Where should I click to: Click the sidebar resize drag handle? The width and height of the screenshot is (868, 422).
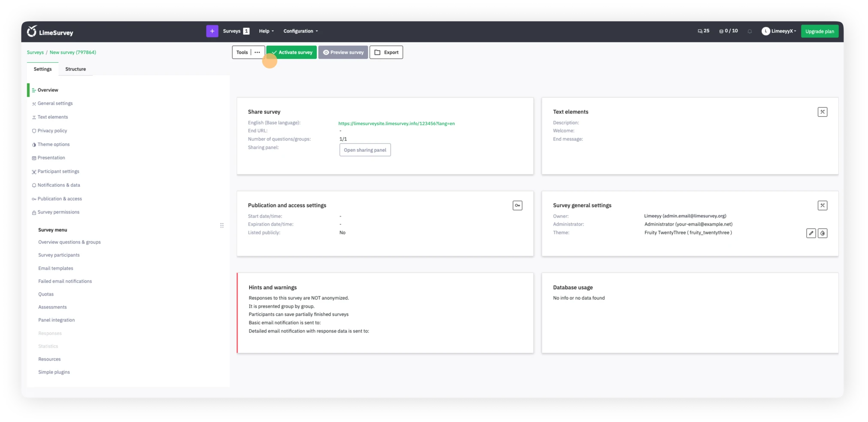pyautogui.click(x=222, y=226)
